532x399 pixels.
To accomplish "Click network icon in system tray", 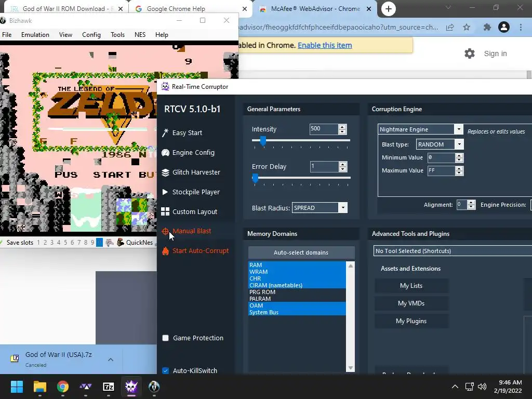I will pyautogui.click(x=469, y=387).
